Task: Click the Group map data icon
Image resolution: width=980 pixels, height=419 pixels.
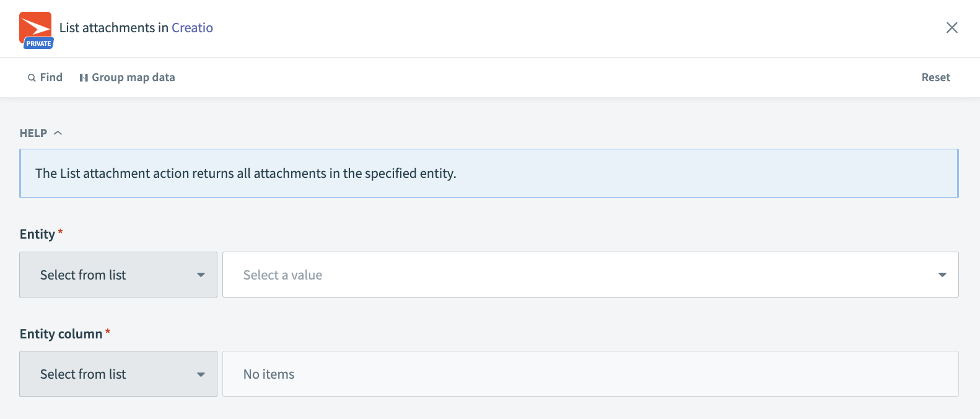Action: click(x=84, y=77)
